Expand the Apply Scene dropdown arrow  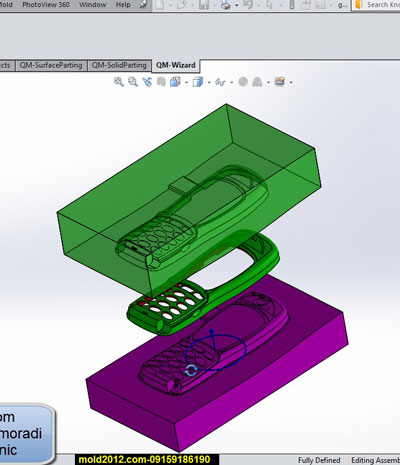pyautogui.click(x=268, y=82)
